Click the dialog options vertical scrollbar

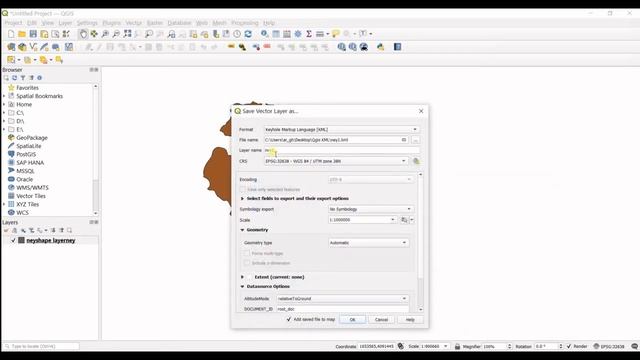(x=420, y=242)
